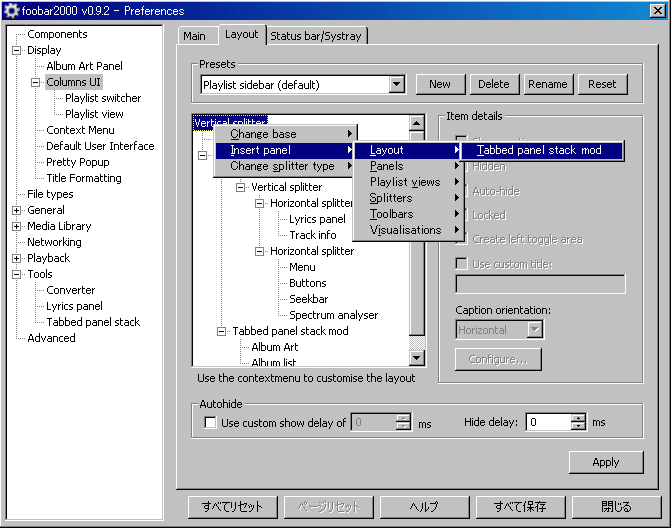Click the Configure... button

pyautogui.click(x=498, y=359)
